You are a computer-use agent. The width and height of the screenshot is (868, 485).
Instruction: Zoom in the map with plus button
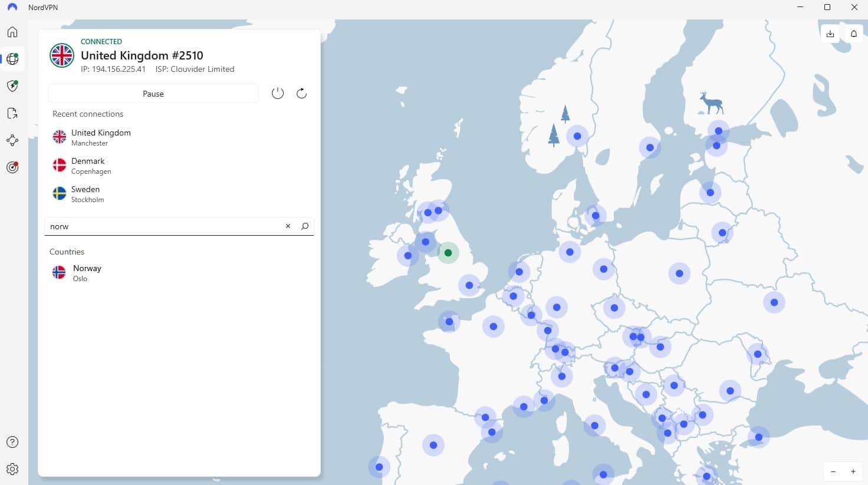pos(853,471)
